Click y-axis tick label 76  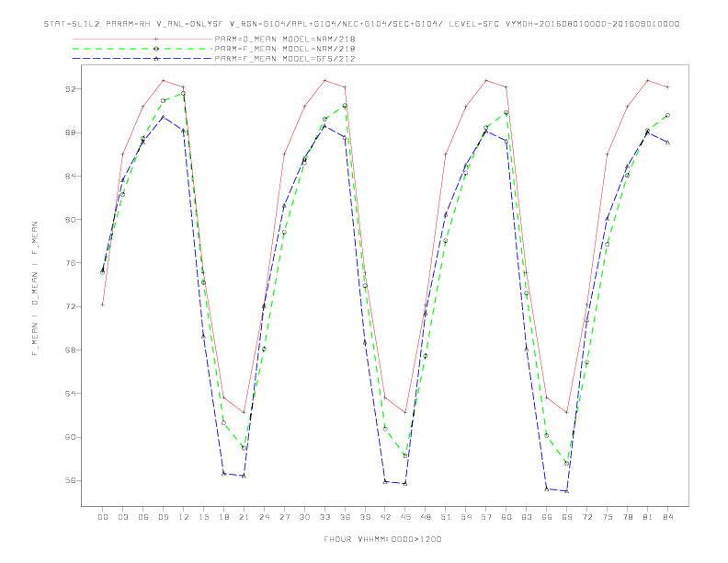click(71, 263)
